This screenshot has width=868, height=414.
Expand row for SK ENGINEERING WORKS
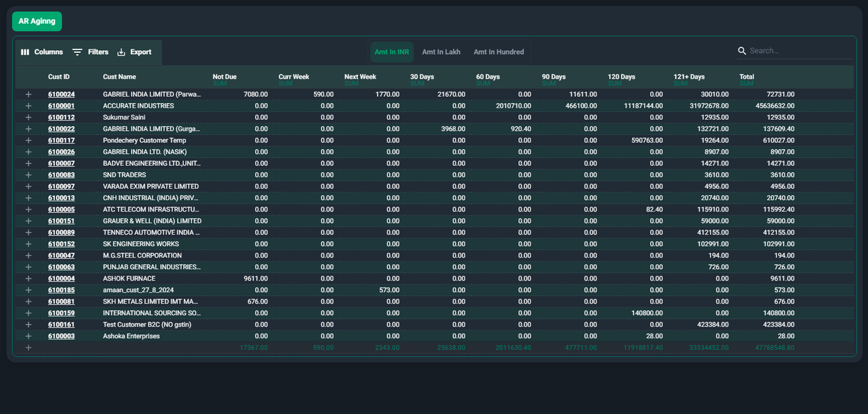(x=28, y=244)
